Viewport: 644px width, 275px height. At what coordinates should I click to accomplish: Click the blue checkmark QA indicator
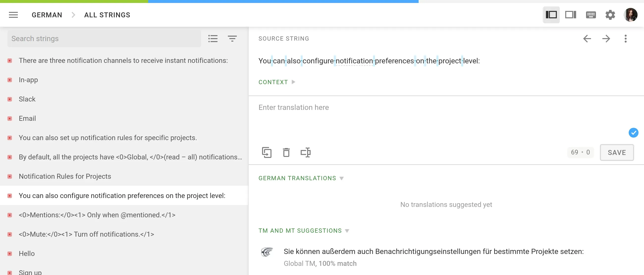coord(633,133)
